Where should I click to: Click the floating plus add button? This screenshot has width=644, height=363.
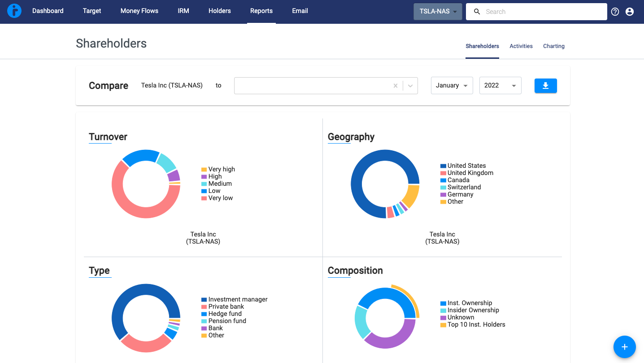click(x=624, y=347)
